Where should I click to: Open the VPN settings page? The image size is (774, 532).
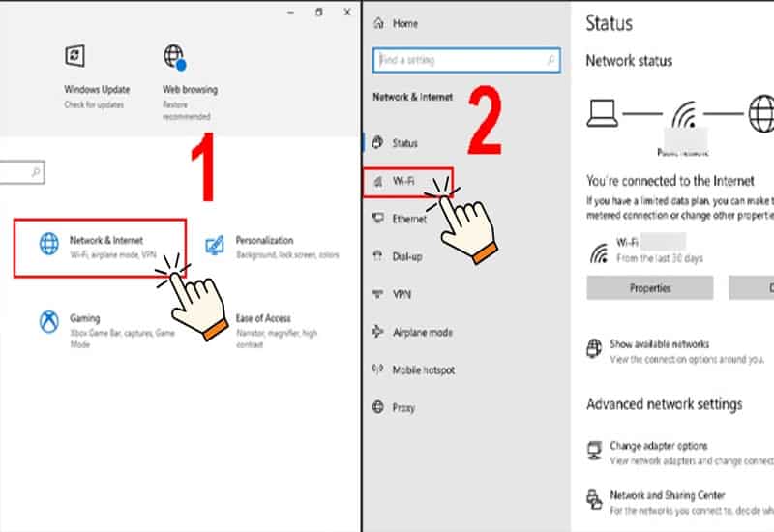(402, 294)
